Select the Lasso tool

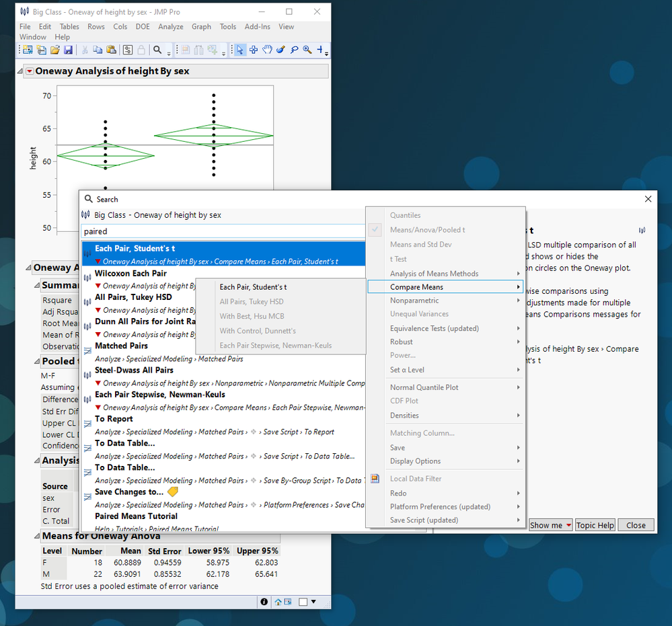[x=294, y=50]
